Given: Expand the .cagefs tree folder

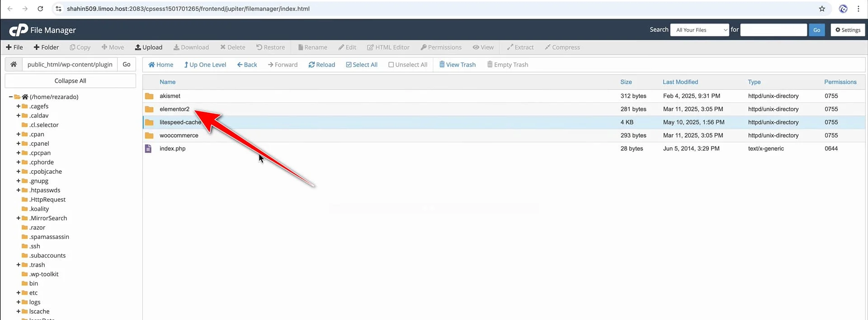Looking at the screenshot, I should click(19, 106).
